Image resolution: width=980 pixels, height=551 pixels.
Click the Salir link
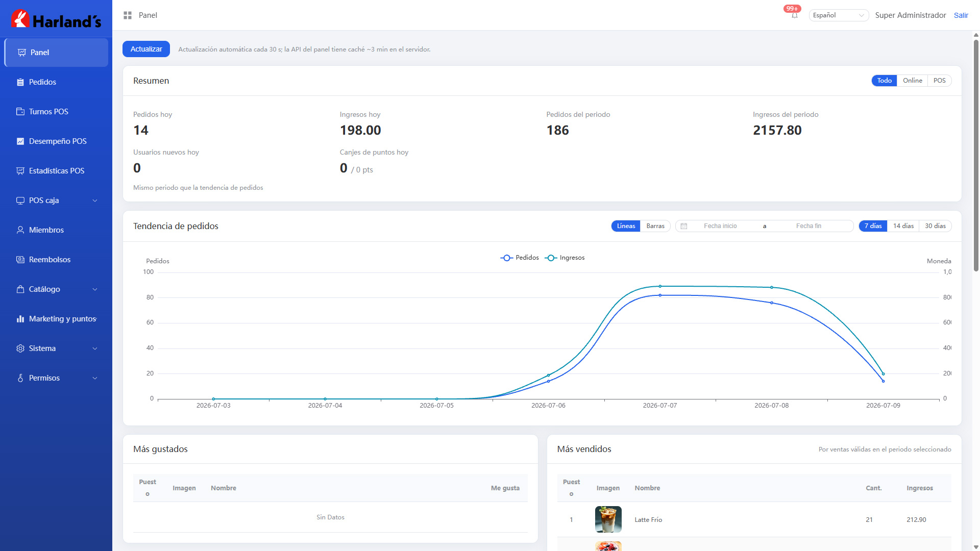(961, 15)
